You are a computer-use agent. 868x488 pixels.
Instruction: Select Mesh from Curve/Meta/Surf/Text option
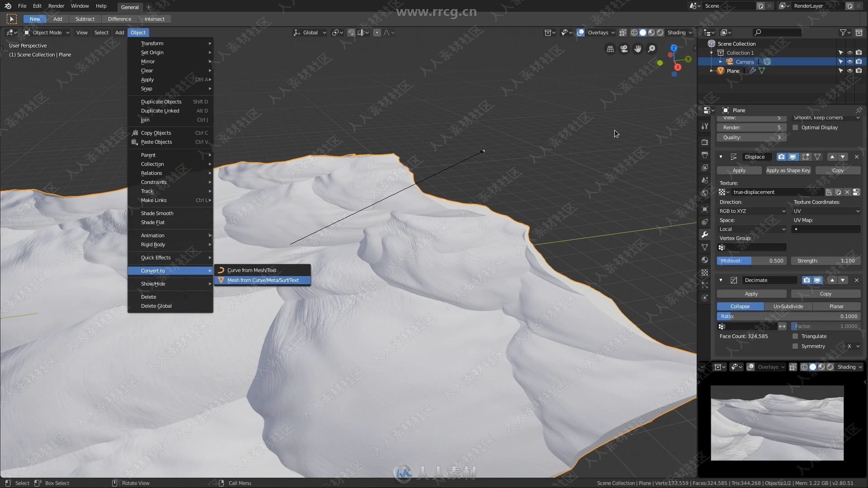click(262, 280)
